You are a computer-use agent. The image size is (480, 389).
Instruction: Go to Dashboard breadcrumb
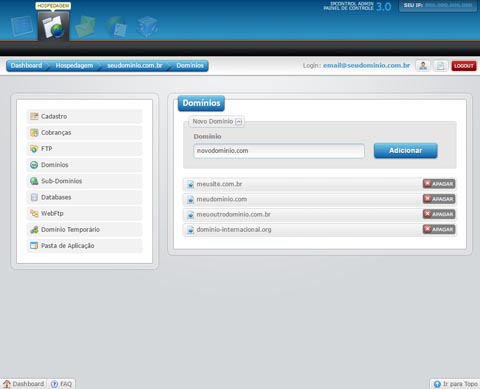(26, 66)
